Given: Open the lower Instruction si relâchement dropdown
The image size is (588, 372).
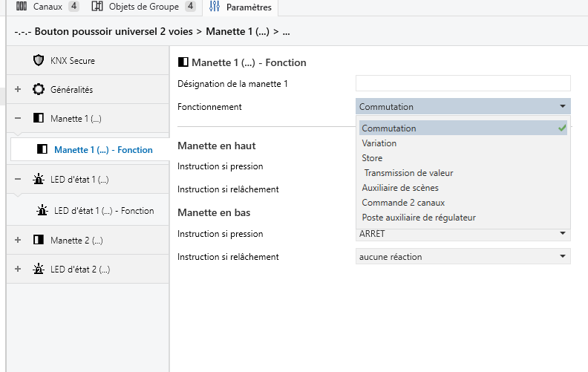Looking at the screenshot, I should (563, 257).
